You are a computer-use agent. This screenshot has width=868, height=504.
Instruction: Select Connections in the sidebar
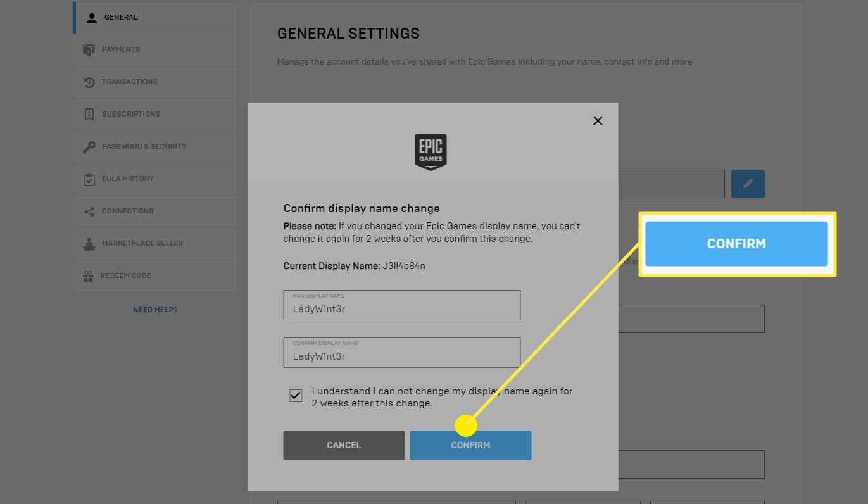(x=156, y=211)
